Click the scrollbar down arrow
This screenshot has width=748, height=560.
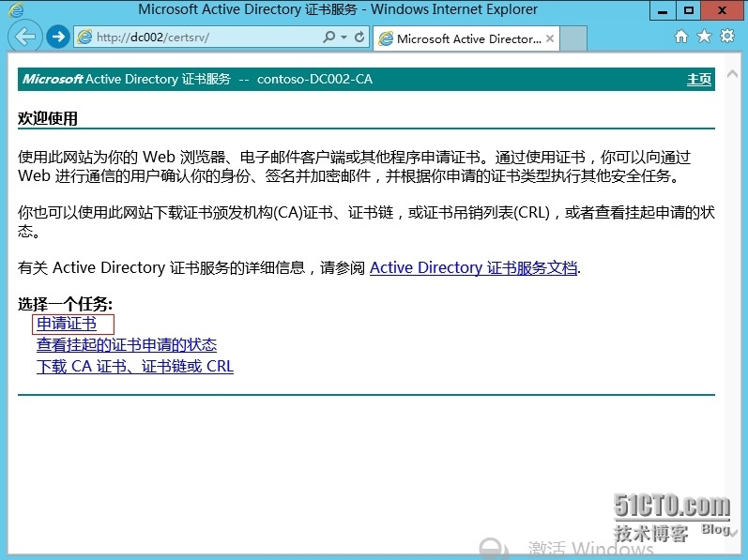tap(734, 533)
